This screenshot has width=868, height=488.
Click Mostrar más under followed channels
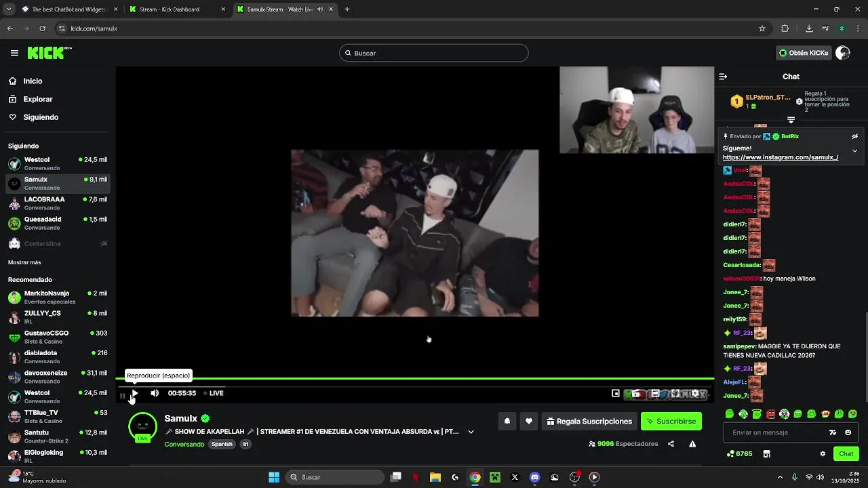pos(24,262)
